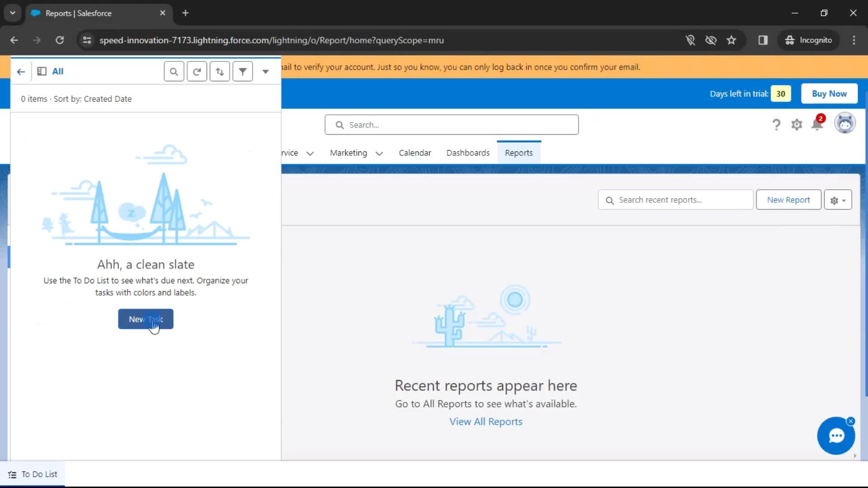The width and height of the screenshot is (868, 488).
Task: Dismiss the chat widget with its X
Action: click(x=851, y=421)
